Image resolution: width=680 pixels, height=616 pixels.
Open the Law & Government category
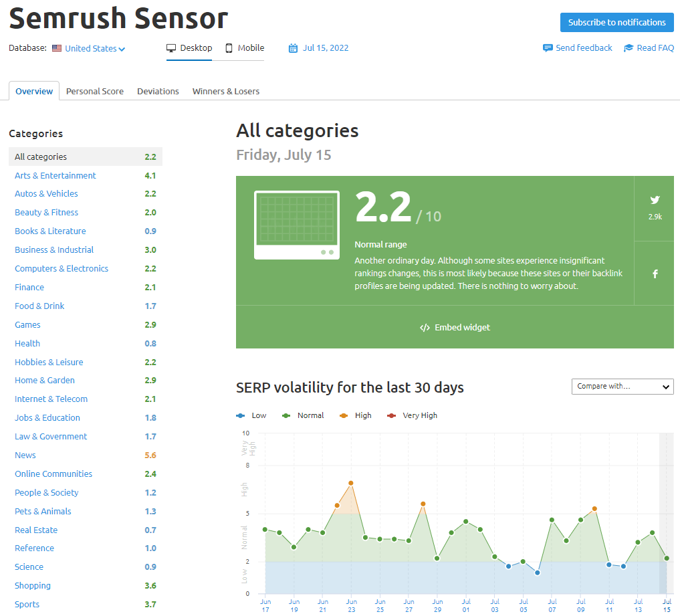(x=51, y=436)
